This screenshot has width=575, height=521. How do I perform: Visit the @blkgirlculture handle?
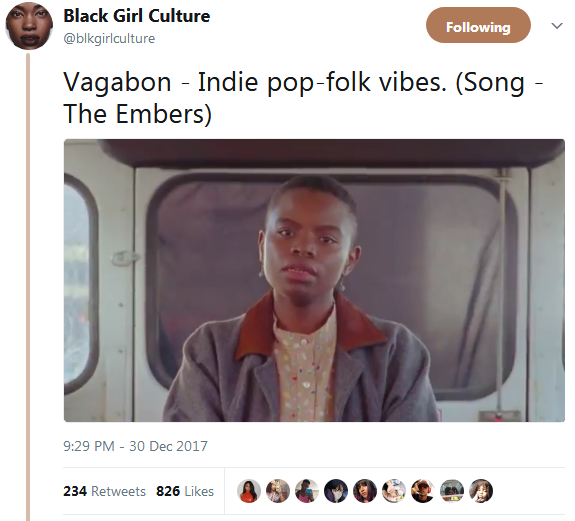tap(109, 38)
